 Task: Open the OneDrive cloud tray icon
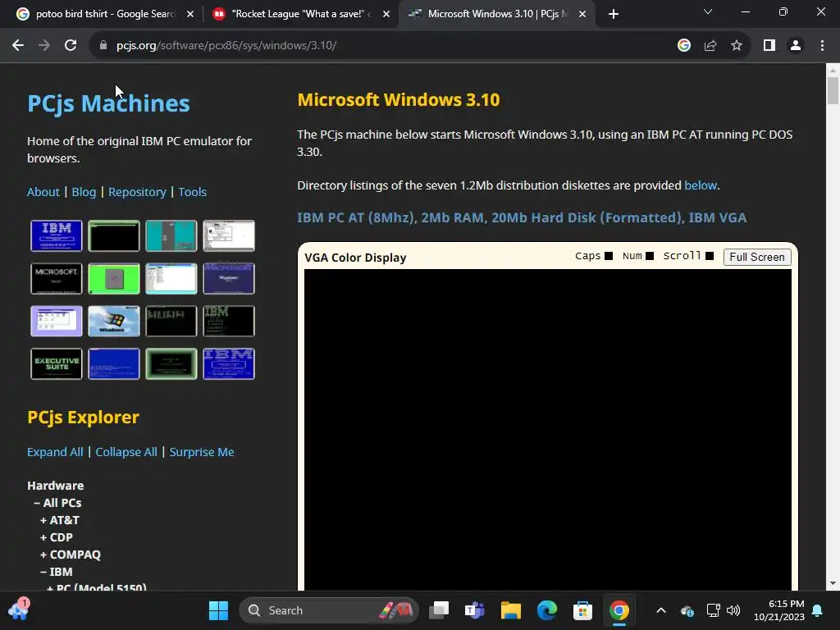tap(687, 610)
